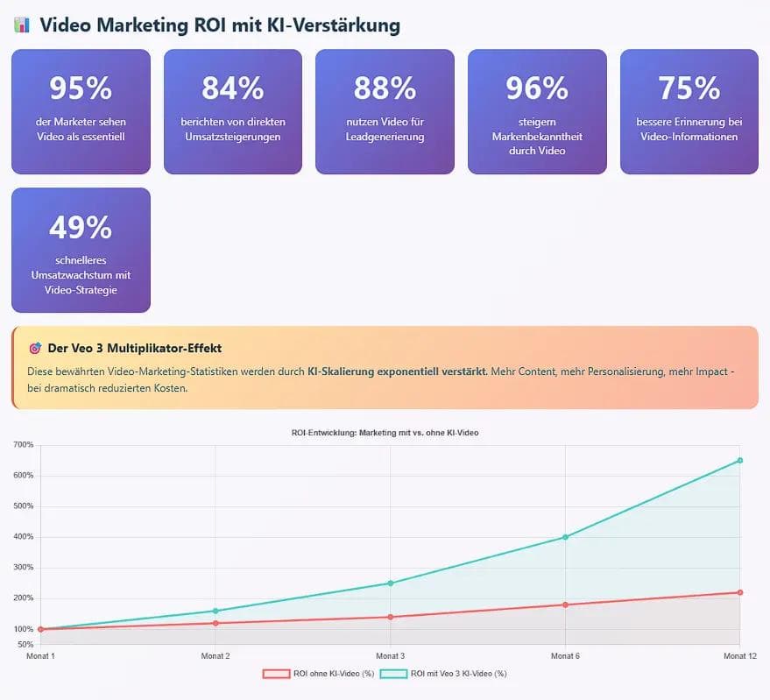Select the 49% Umsatzwachstum statistic card
Image resolution: width=770 pixels, height=700 pixels.
point(81,250)
